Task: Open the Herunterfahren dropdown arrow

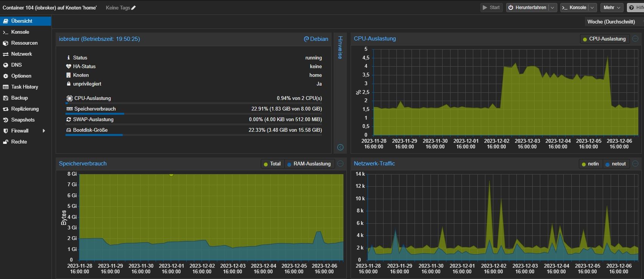Action: (x=552, y=8)
